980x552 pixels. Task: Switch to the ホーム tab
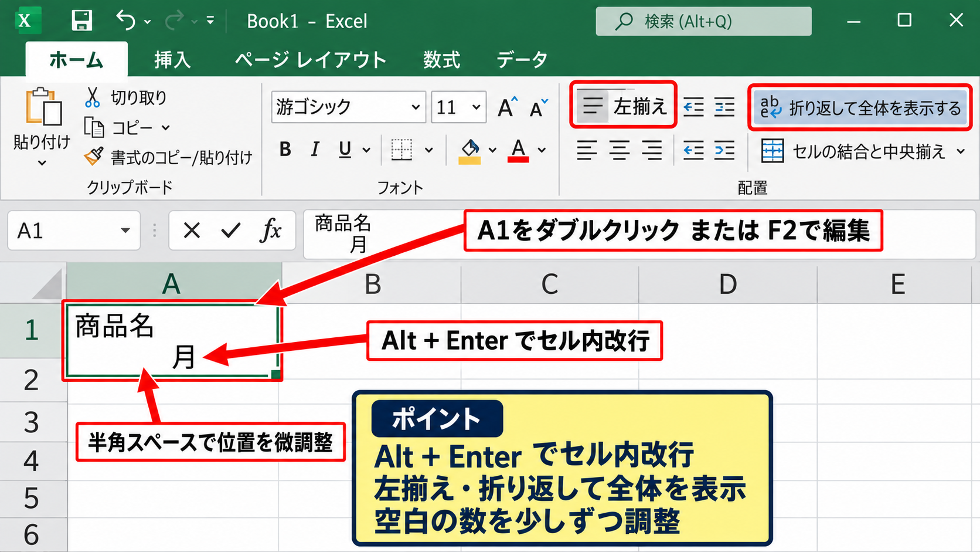click(x=76, y=60)
